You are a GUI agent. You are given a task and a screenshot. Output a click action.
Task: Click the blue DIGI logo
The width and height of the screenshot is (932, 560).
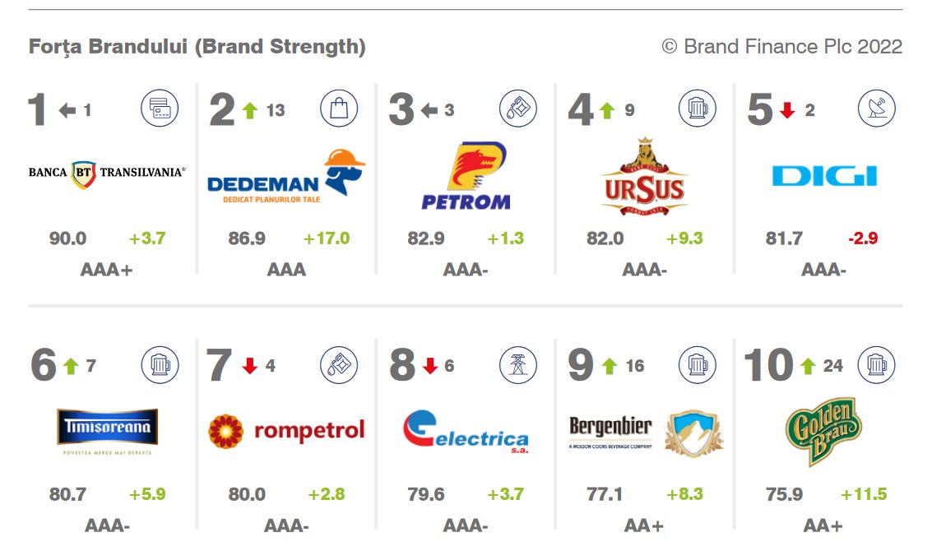click(x=824, y=176)
